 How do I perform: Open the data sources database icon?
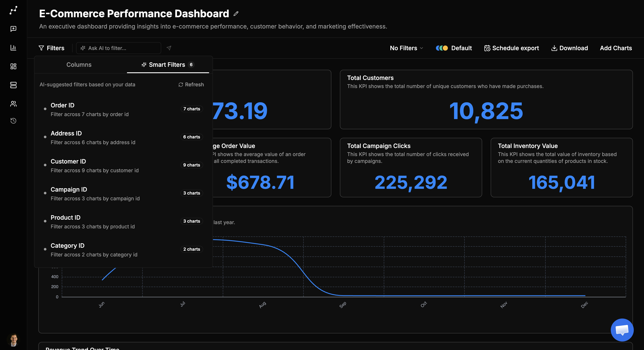click(13, 85)
